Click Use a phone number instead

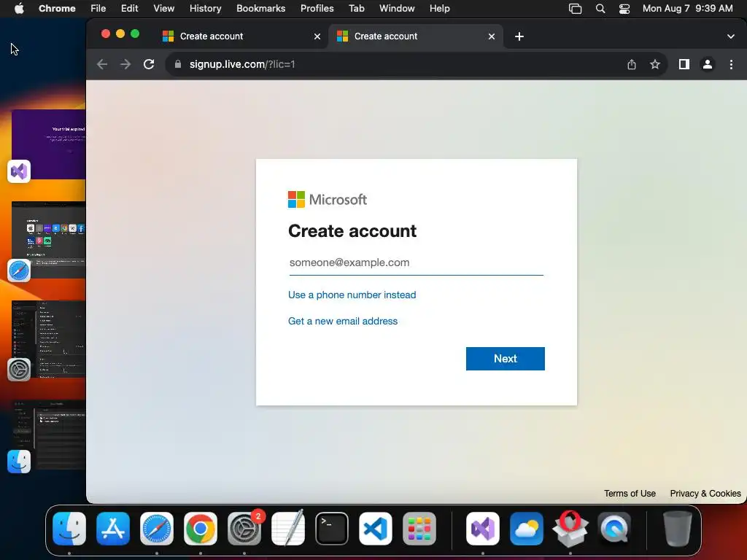coord(352,295)
